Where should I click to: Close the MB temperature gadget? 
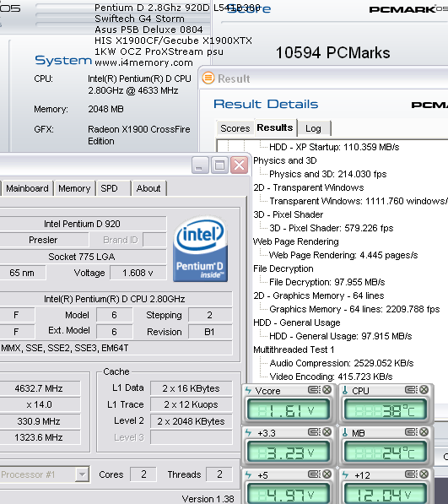pyautogui.click(x=424, y=432)
